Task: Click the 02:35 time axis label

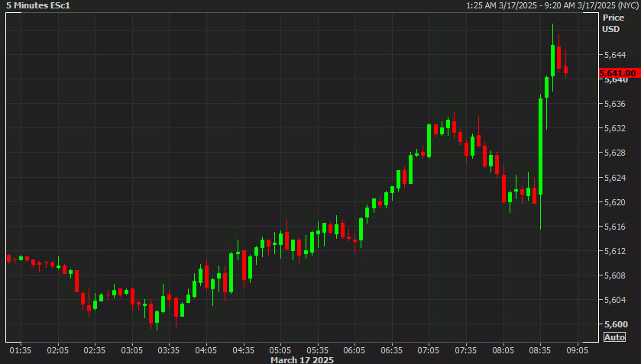Action: (x=95, y=350)
